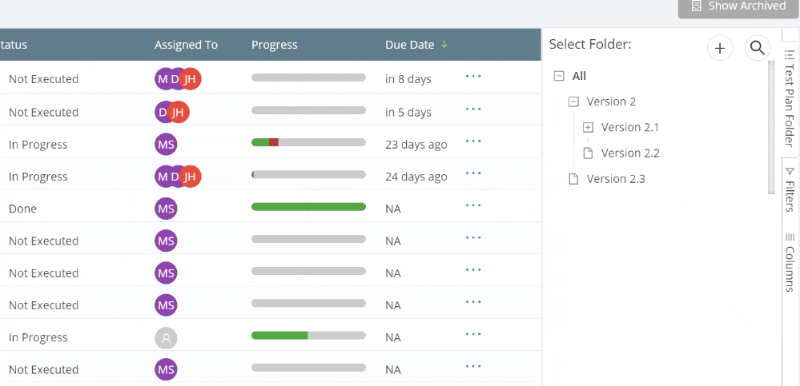Click the Version 2 folder label

click(611, 101)
